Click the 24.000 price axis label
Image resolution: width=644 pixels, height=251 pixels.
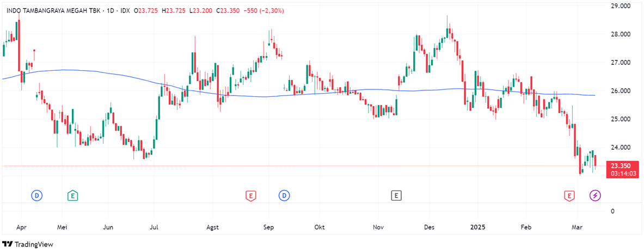(621, 148)
